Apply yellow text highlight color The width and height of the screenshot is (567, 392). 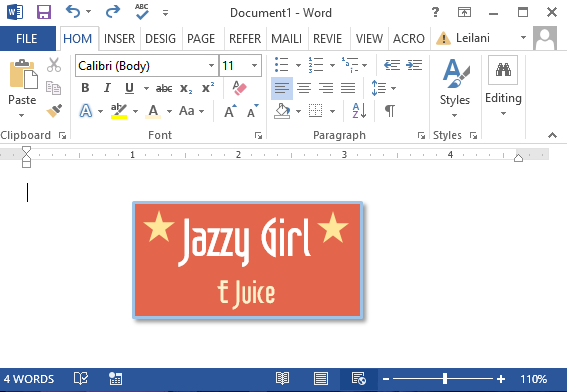pos(119,111)
